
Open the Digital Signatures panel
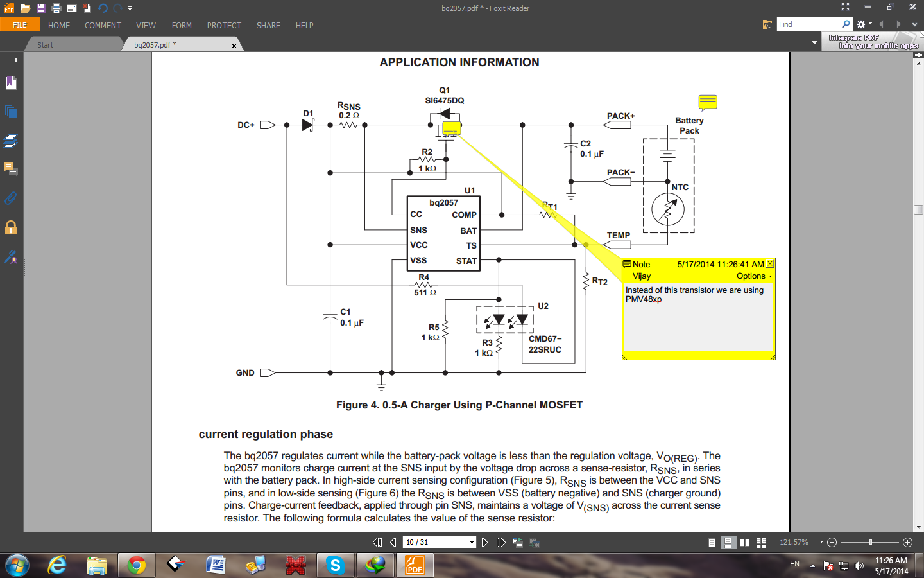[11, 257]
